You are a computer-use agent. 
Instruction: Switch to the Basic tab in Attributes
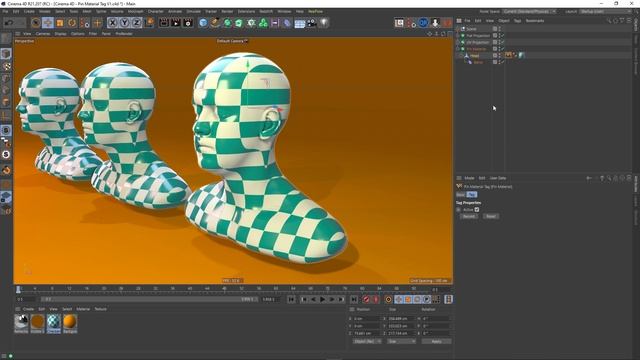461,195
